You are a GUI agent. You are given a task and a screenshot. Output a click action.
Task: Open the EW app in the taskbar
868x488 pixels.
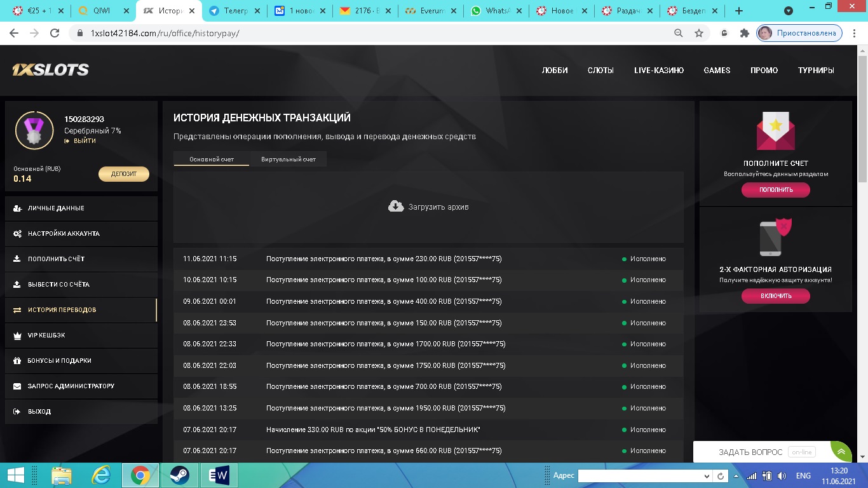(218, 475)
